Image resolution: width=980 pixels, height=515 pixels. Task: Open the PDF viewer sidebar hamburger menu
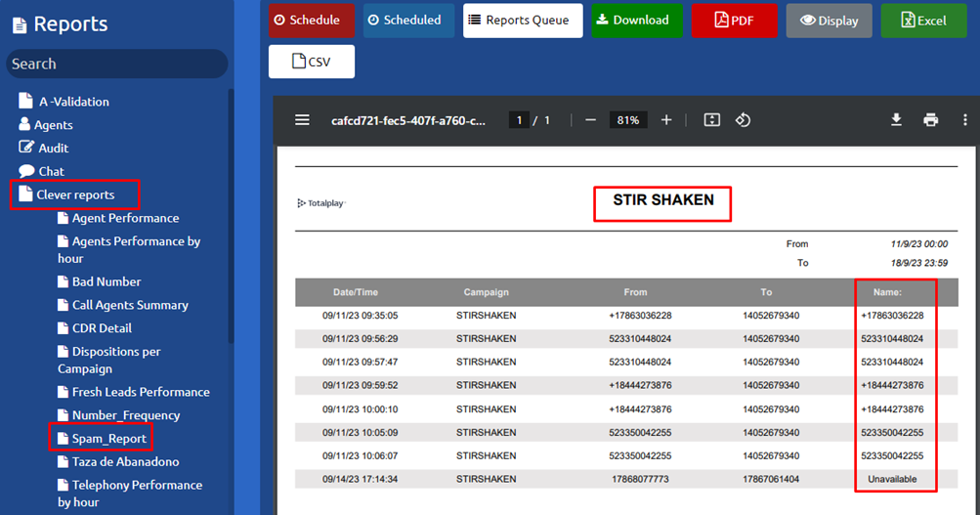303,120
